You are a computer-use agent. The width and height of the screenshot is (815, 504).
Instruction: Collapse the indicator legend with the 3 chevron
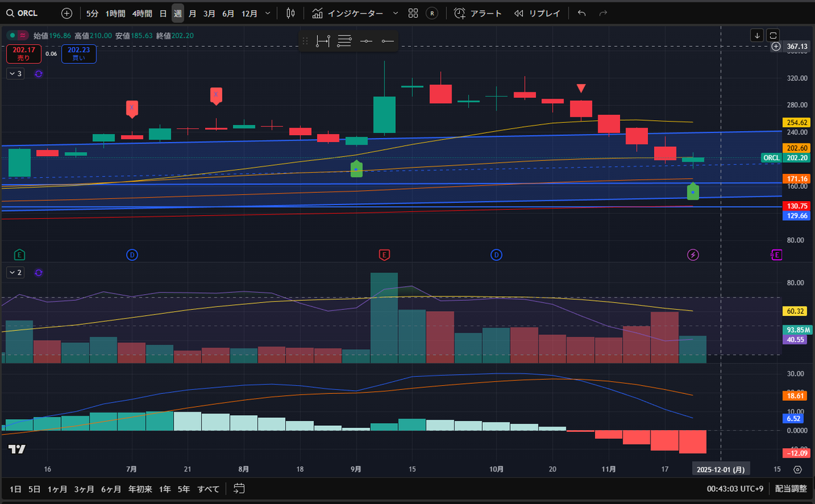[14, 73]
